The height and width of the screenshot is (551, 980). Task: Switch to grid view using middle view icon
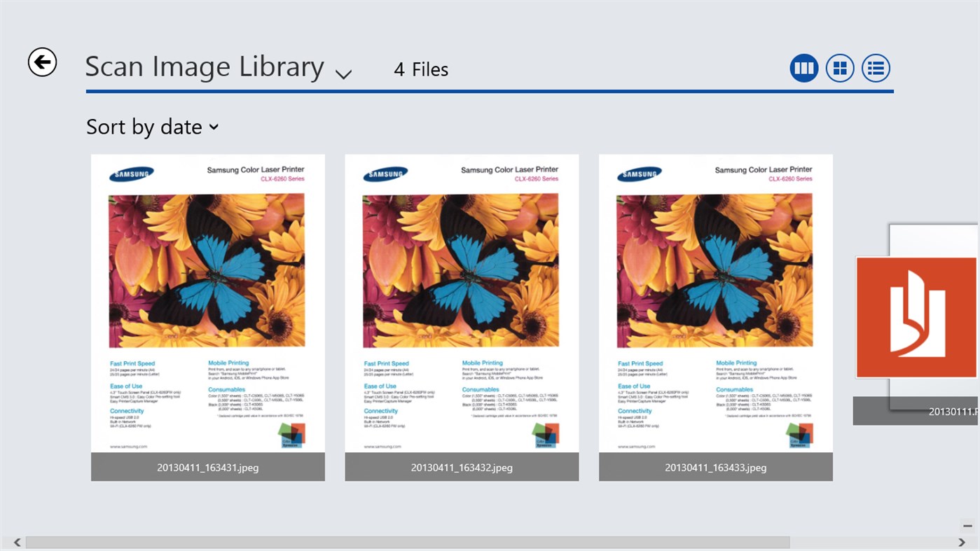[x=839, y=67]
